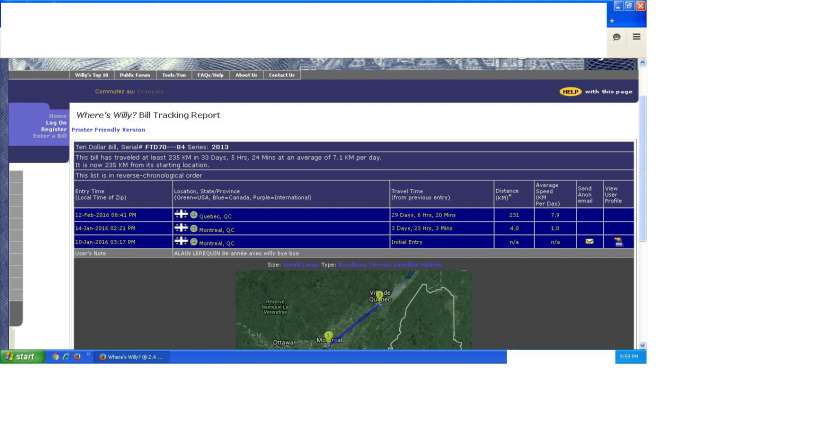Click the globe icon in the 10-Jan-2016 Montreal row

point(194,242)
